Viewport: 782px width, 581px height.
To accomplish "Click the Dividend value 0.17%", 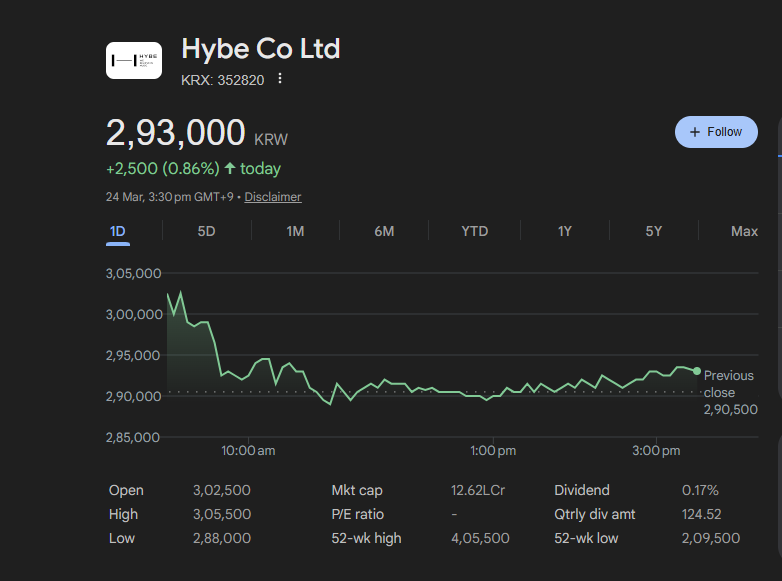I will point(700,490).
